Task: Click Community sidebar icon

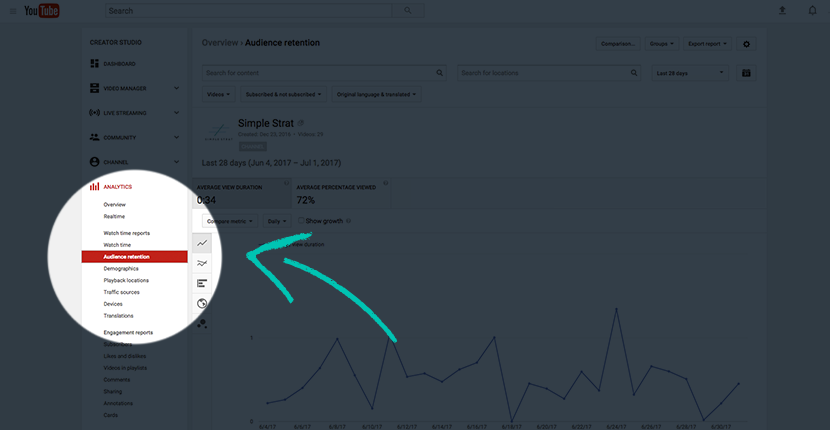Action: (95, 137)
